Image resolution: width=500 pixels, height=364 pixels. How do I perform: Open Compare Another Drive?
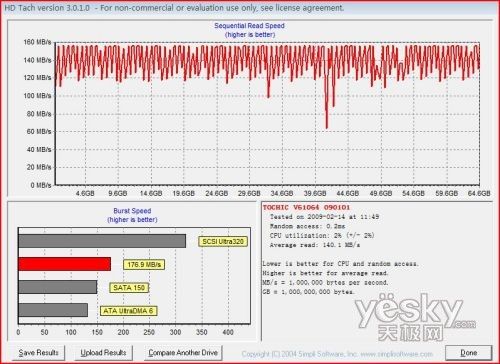pos(183,353)
